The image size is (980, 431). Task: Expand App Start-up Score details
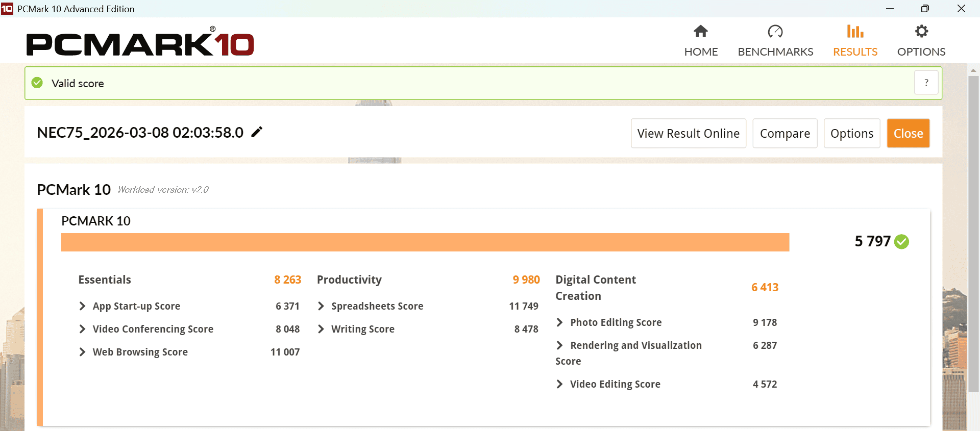pos(82,306)
